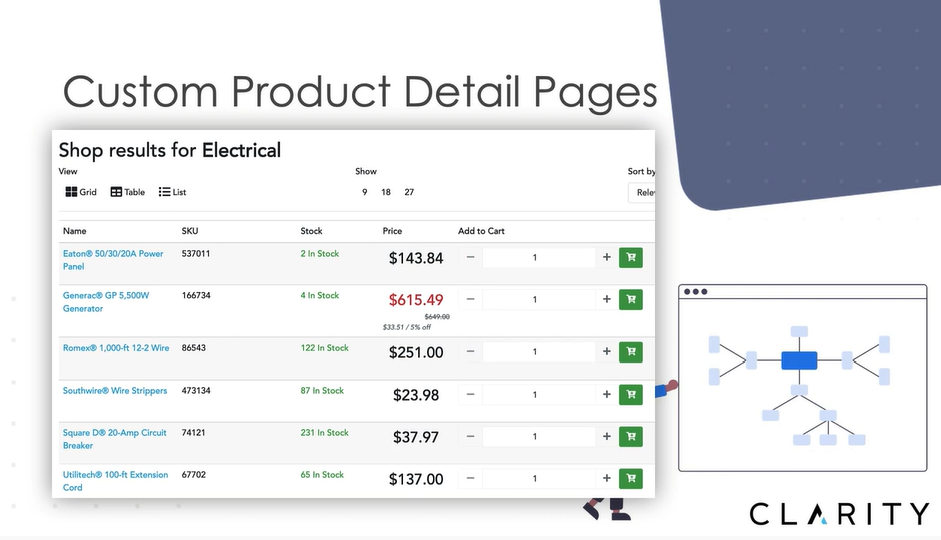941x540 pixels.
Task: Click the $23.98 price
Action: tap(416, 395)
